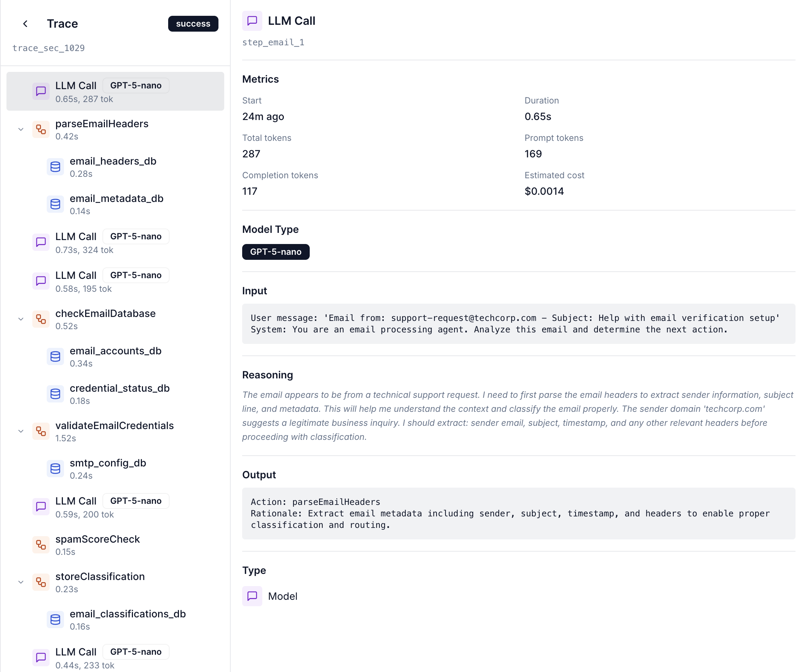
Task: Click the email_metadata_db database icon
Action: pos(55,204)
